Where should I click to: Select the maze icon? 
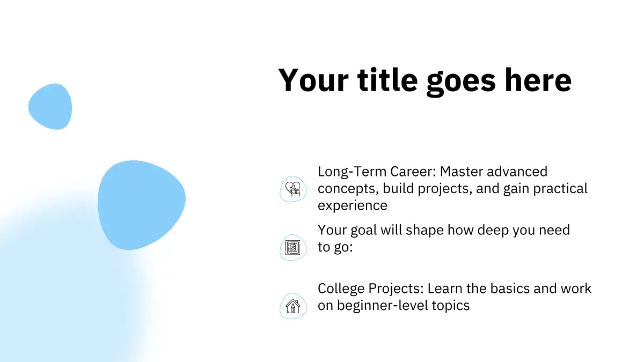coord(293,247)
